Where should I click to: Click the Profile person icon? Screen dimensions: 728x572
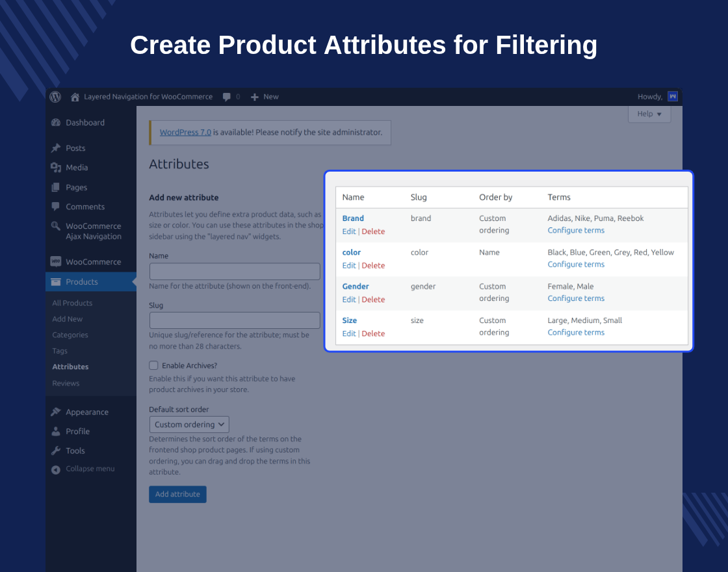click(x=56, y=432)
